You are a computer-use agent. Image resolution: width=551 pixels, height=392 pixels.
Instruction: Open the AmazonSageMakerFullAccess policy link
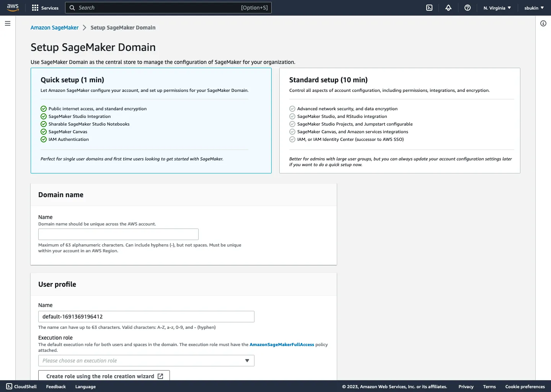282,345
